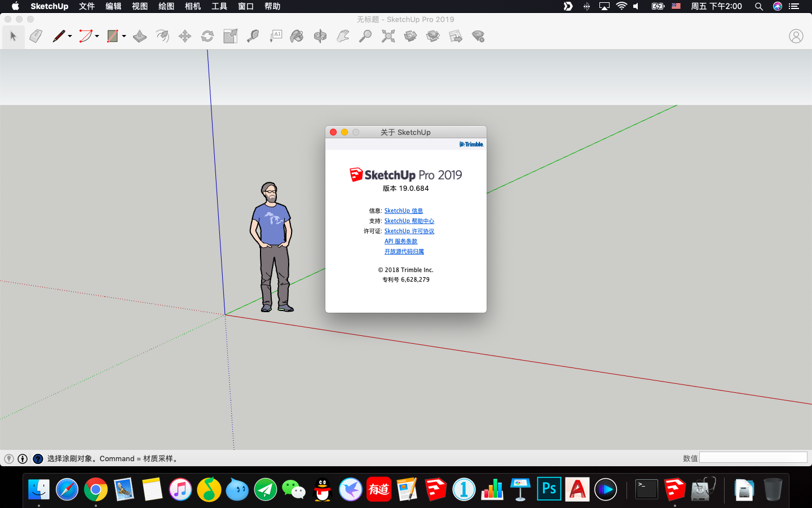The width and height of the screenshot is (812, 508).
Task: Open the SketchUp 信息 link
Action: (x=404, y=211)
